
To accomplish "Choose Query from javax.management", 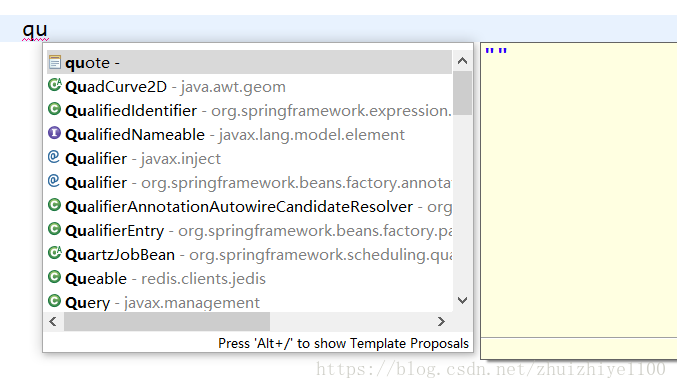I will (x=250, y=302).
